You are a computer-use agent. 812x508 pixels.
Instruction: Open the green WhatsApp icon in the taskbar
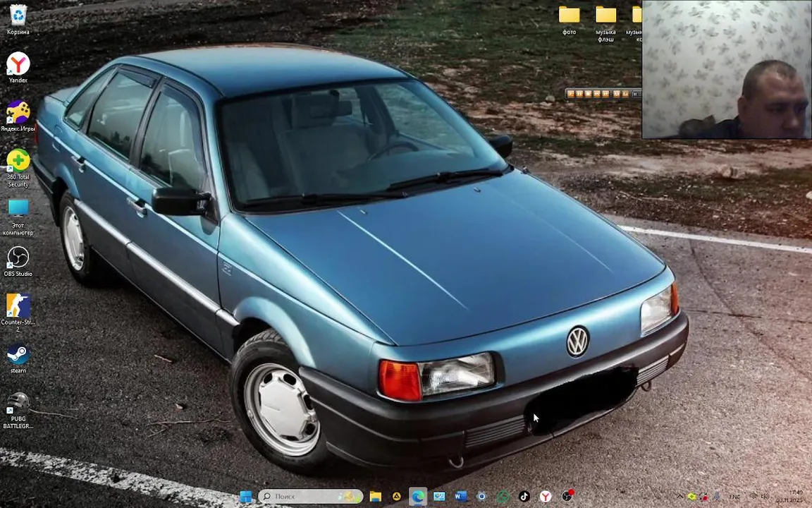[x=503, y=496]
